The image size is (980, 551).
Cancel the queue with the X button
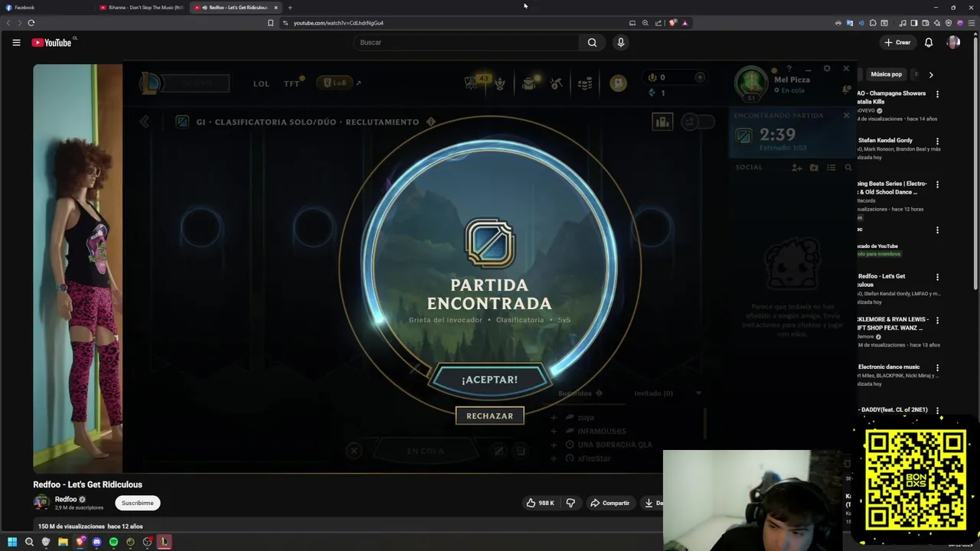pos(354,451)
